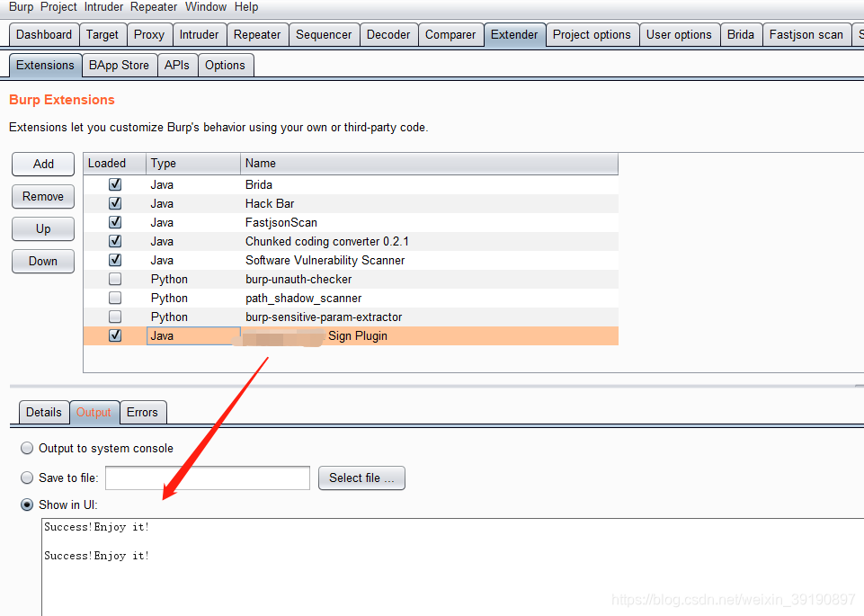
Task: Focus the Save to file path field
Action: pos(208,478)
